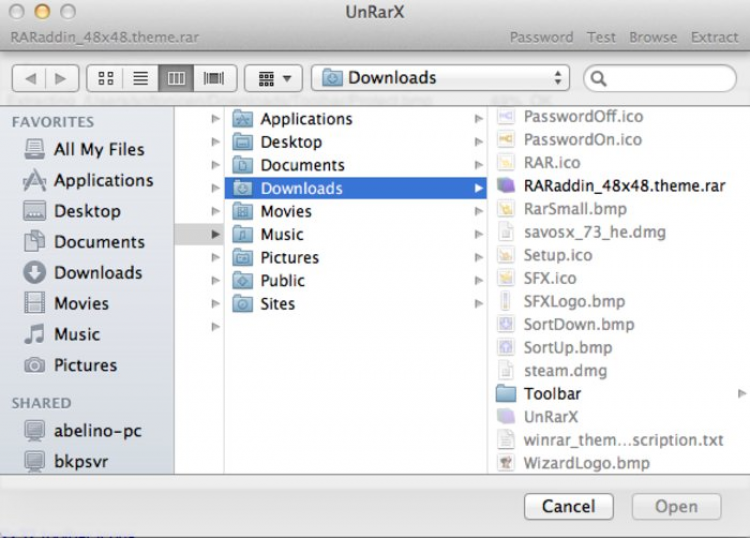Screen dimensions: 750x538
Task: Select RARaddin_48x48.theme.rar archive
Action: pos(611,186)
